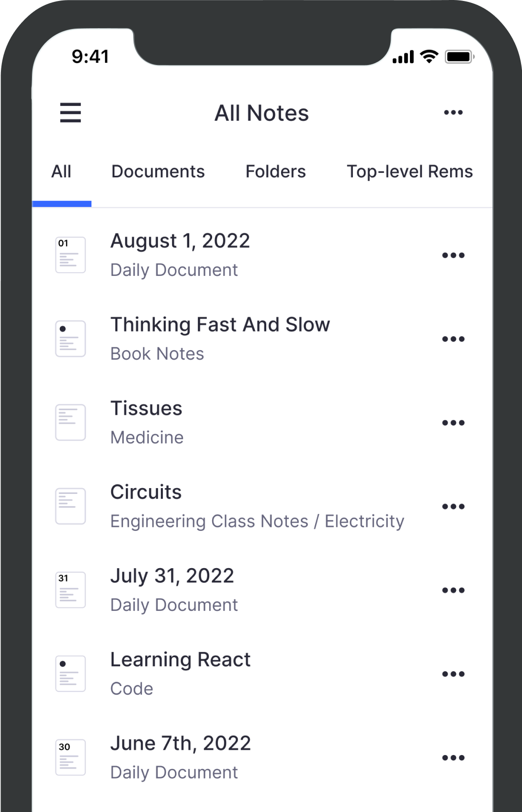Viewport: 522px width, 812px height.
Task: Expand the options menu for Tissues
Action: [x=453, y=423]
